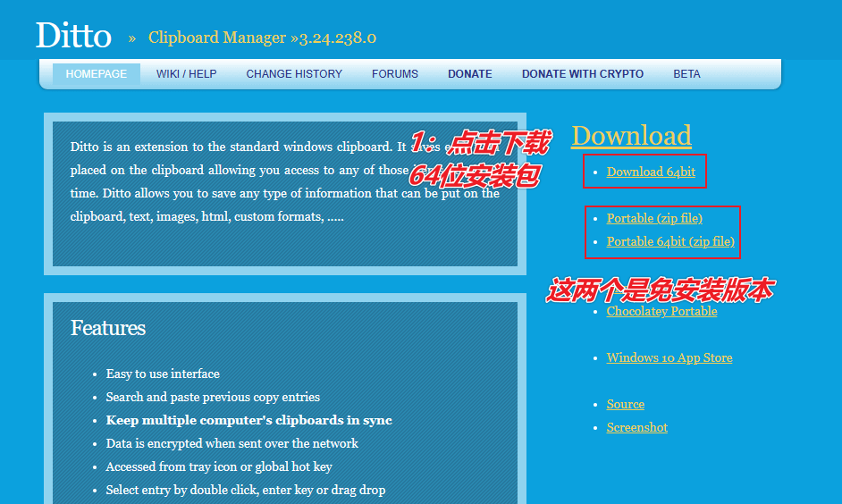Click the Portable 64bit (zip file) link
Viewport: 842px width, 504px height.
pyautogui.click(x=670, y=241)
